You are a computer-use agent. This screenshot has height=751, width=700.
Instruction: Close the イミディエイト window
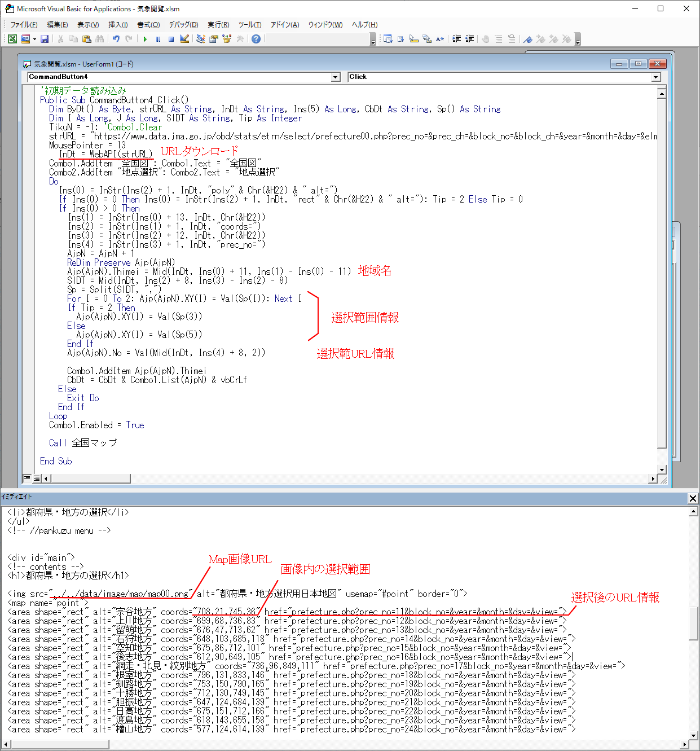point(693,498)
